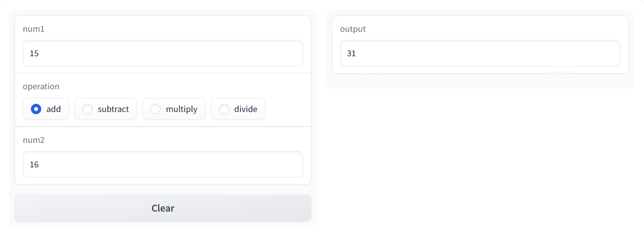Select the add radio button
Image resolution: width=644 pixels, height=233 pixels.
(x=46, y=109)
